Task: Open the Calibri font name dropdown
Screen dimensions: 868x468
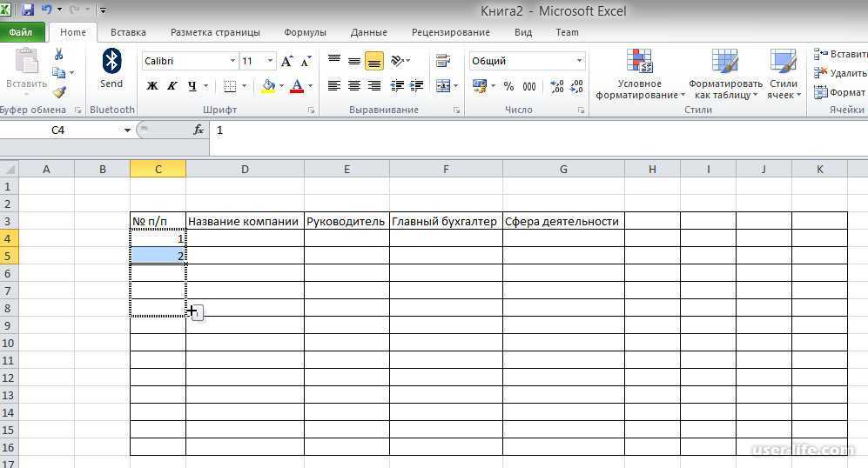Action: coord(232,61)
